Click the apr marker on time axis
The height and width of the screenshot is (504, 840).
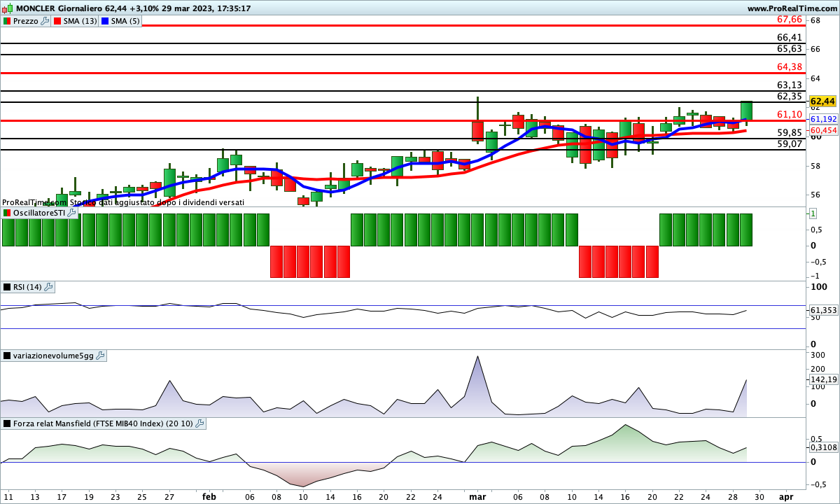pyautogui.click(x=786, y=496)
